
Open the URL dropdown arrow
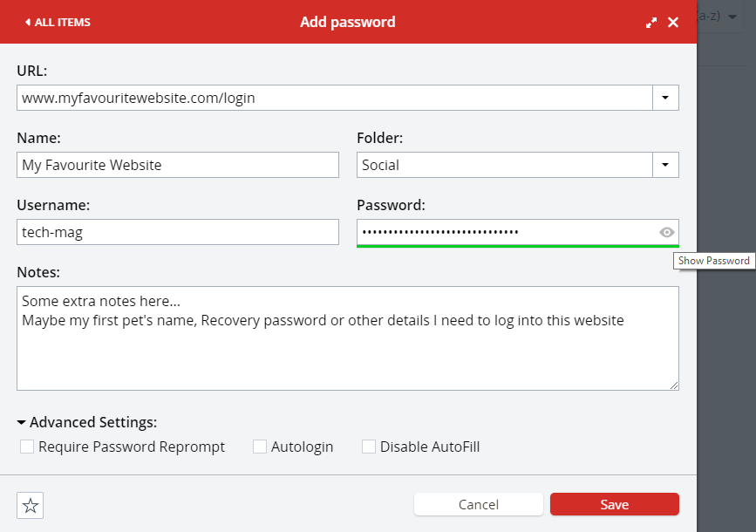point(665,98)
